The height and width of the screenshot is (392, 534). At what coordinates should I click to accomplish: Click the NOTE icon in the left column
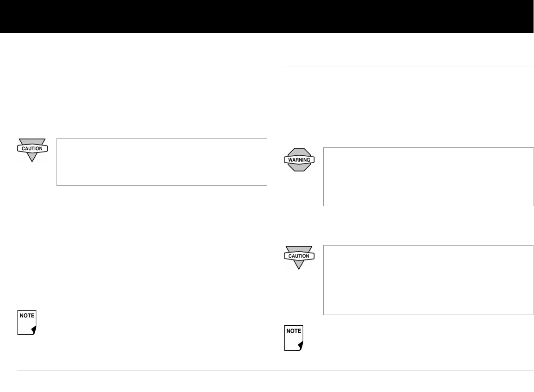coord(26,322)
